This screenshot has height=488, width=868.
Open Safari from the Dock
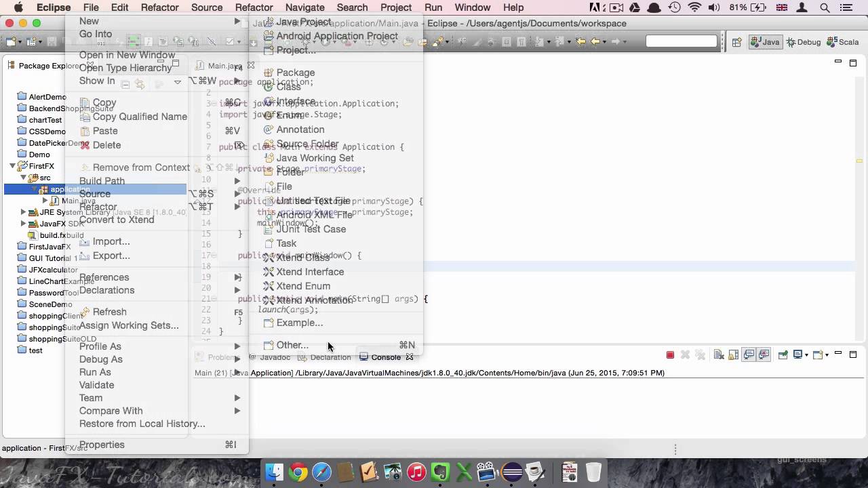point(322,472)
